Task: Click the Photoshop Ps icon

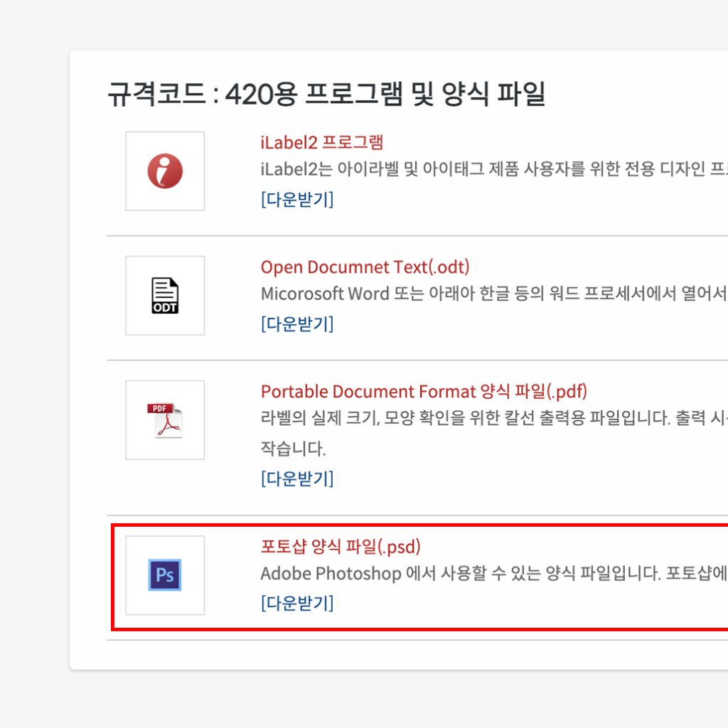Action: [165, 574]
